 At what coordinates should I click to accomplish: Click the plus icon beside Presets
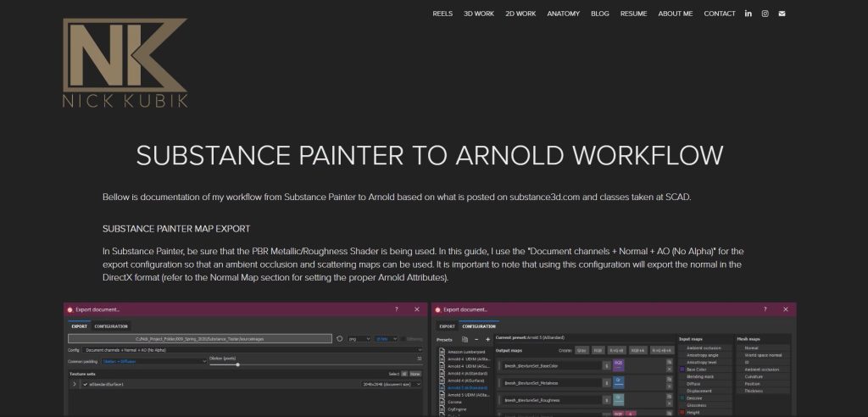[x=487, y=340]
